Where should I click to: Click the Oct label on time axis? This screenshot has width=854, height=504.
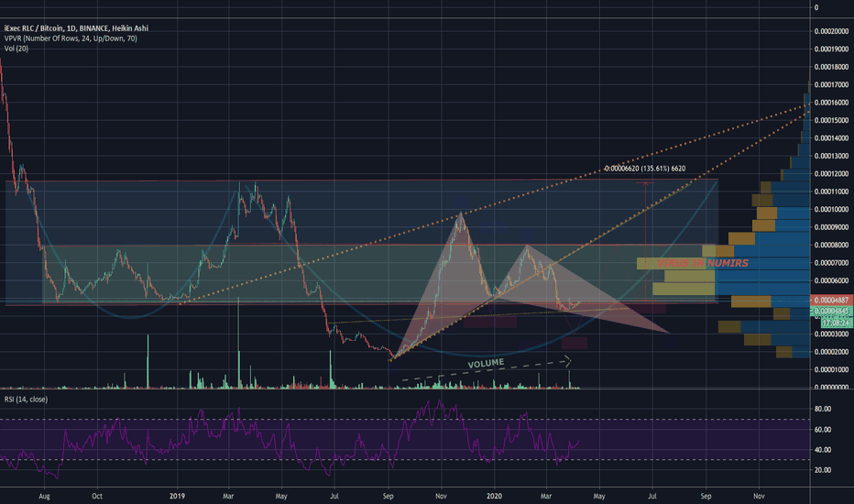click(97, 497)
